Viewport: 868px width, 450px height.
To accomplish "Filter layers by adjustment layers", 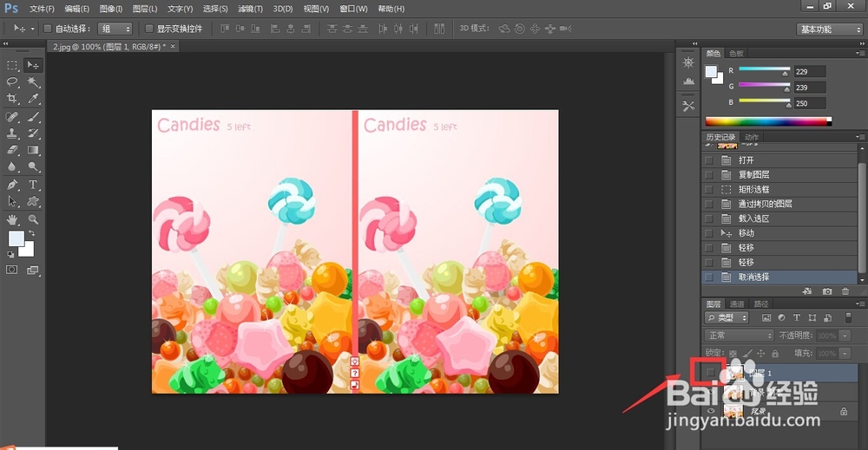I will pyautogui.click(x=782, y=318).
